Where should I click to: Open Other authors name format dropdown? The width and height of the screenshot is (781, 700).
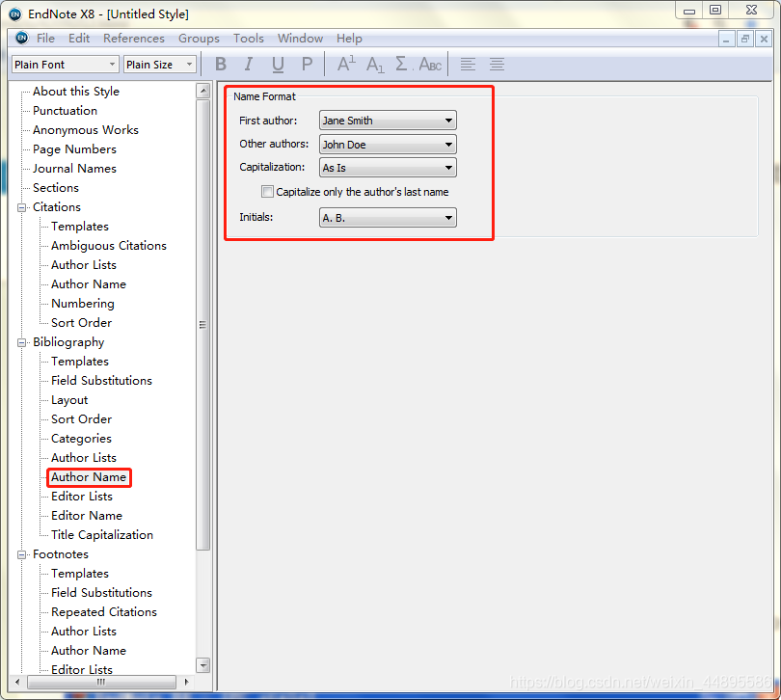pyautogui.click(x=388, y=145)
